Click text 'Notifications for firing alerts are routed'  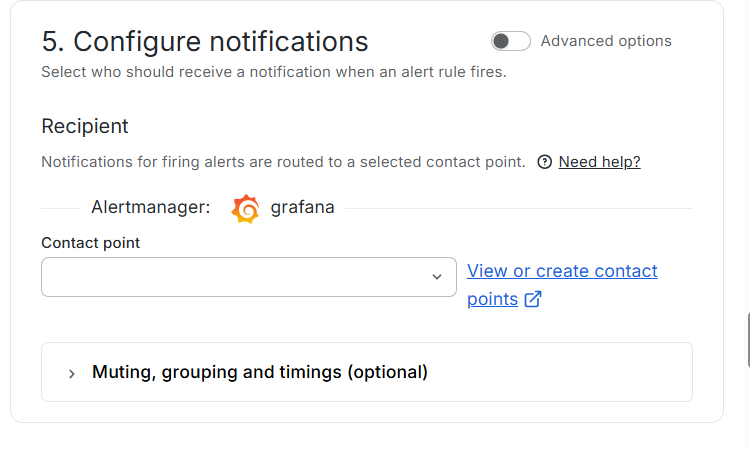point(183,162)
